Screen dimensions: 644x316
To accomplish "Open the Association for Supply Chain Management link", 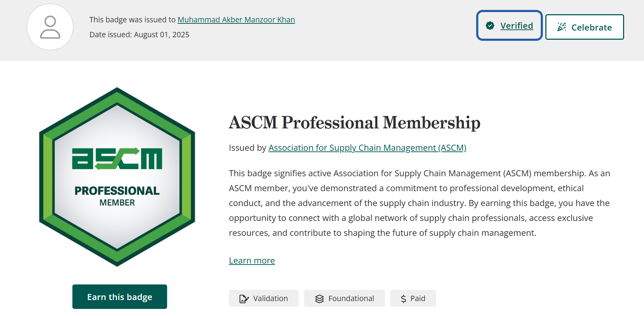I will [x=367, y=148].
